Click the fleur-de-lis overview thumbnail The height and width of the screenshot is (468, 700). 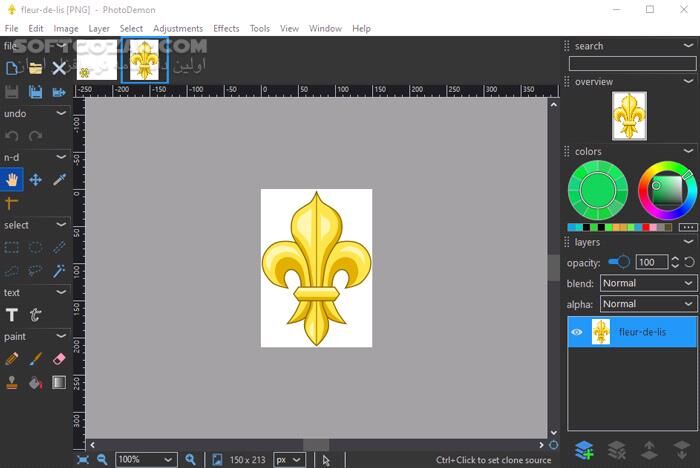point(629,116)
